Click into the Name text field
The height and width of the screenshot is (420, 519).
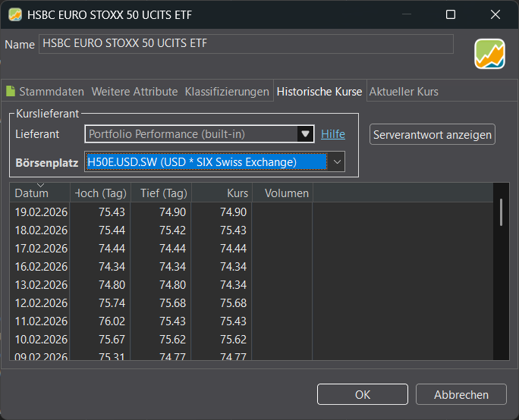(x=245, y=44)
